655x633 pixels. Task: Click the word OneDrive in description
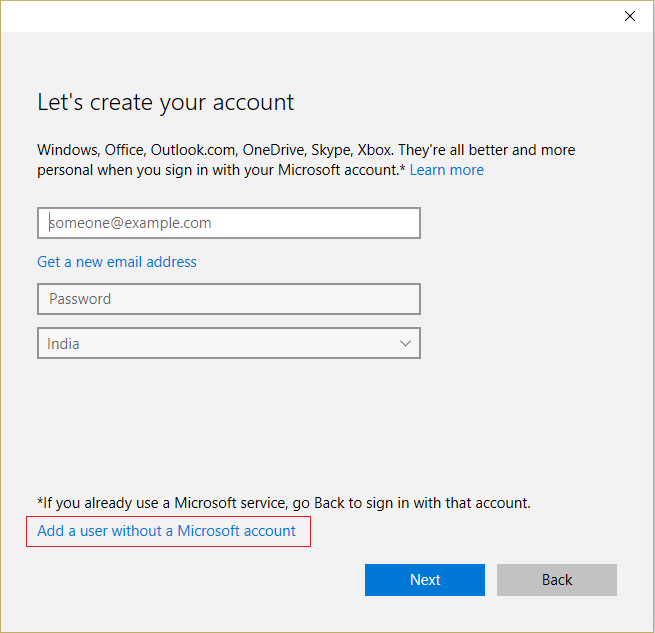[273, 150]
